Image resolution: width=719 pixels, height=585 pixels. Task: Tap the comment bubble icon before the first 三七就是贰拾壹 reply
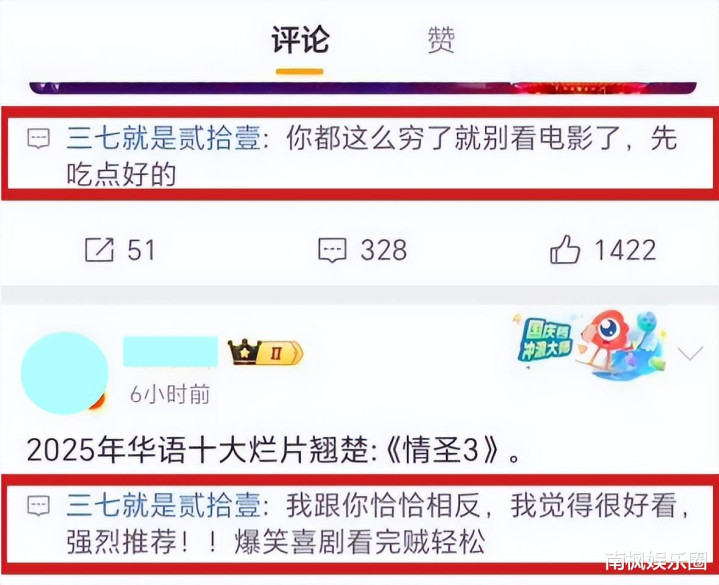[39, 138]
